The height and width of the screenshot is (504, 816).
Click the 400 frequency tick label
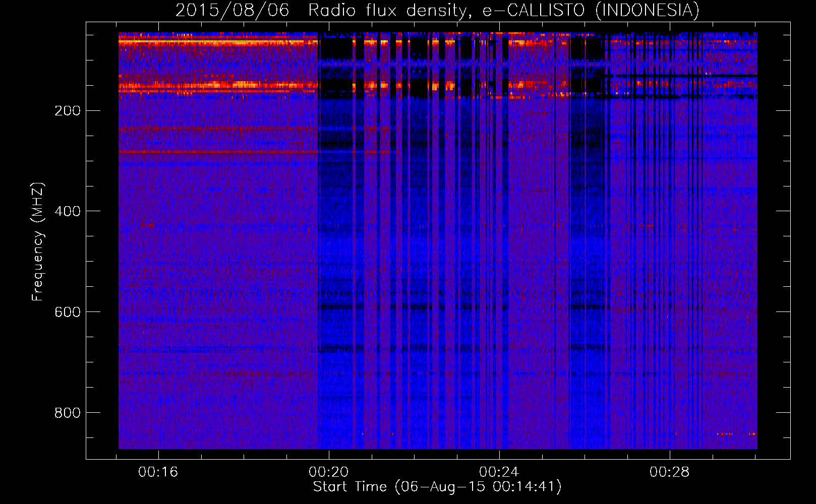[68, 211]
